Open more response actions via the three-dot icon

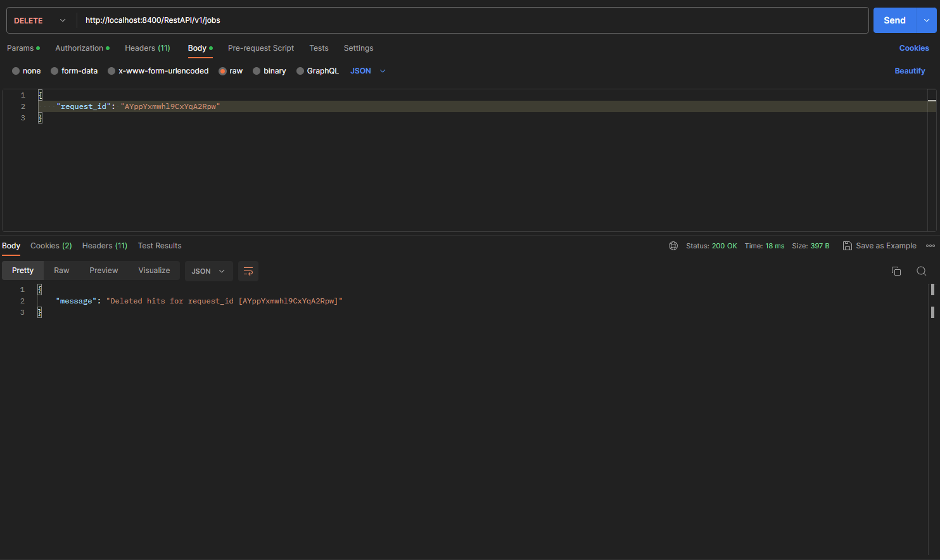tap(930, 246)
